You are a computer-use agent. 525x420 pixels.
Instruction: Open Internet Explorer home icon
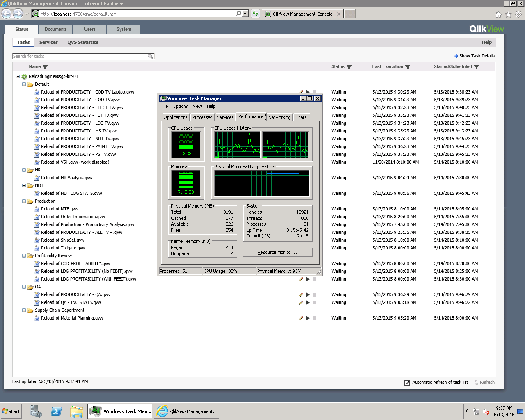click(498, 14)
